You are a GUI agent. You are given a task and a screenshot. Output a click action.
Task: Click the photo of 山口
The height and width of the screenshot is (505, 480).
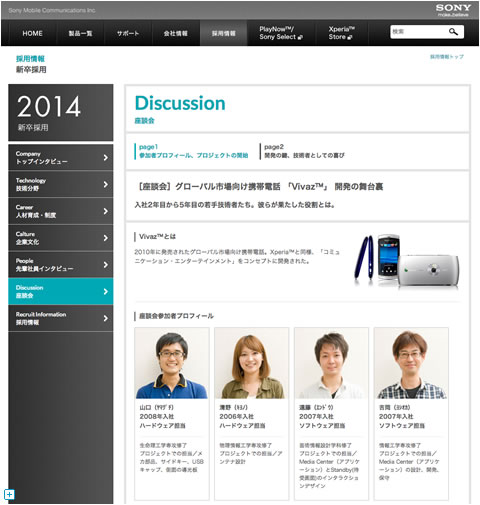pos(172,363)
